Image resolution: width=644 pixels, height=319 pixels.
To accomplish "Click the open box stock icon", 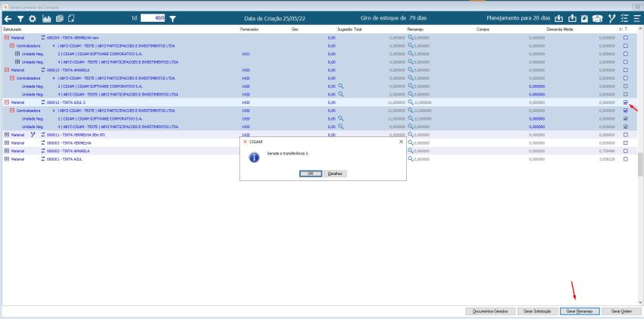I will (x=597, y=18).
